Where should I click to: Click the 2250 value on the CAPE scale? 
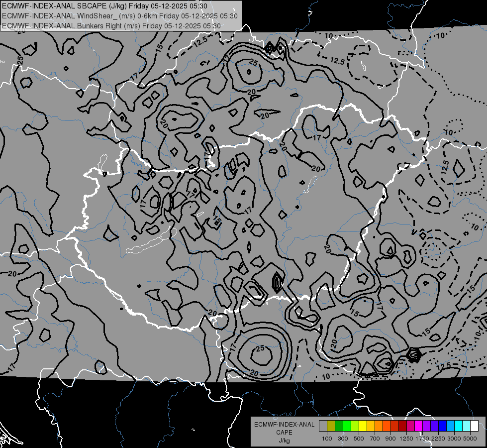(x=438, y=439)
